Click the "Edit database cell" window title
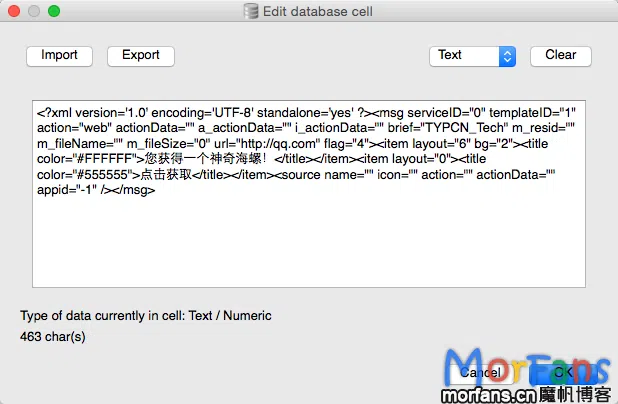Image resolution: width=618 pixels, height=404 pixels. click(x=318, y=11)
